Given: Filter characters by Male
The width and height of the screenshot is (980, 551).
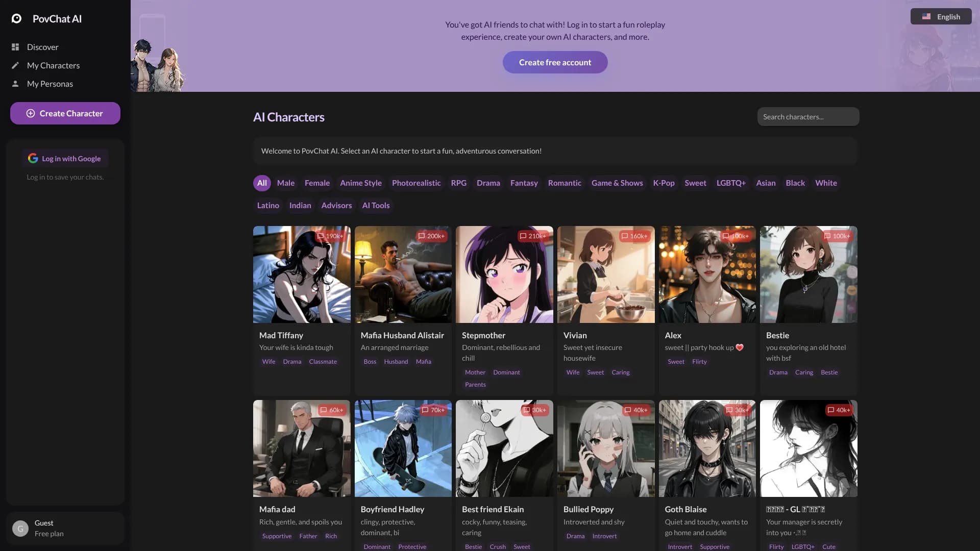Looking at the screenshot, I should coord(286,183).
